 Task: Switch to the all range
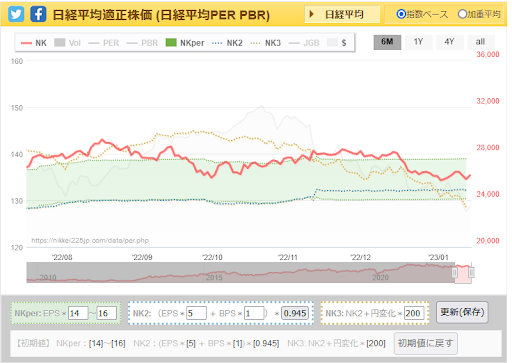click(x=480, y=42)
